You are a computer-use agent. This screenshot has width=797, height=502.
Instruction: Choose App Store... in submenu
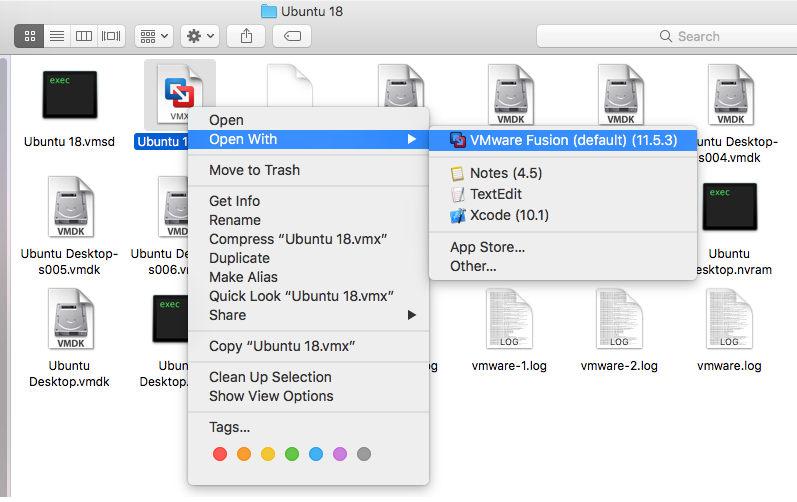[x=563, y=247]
